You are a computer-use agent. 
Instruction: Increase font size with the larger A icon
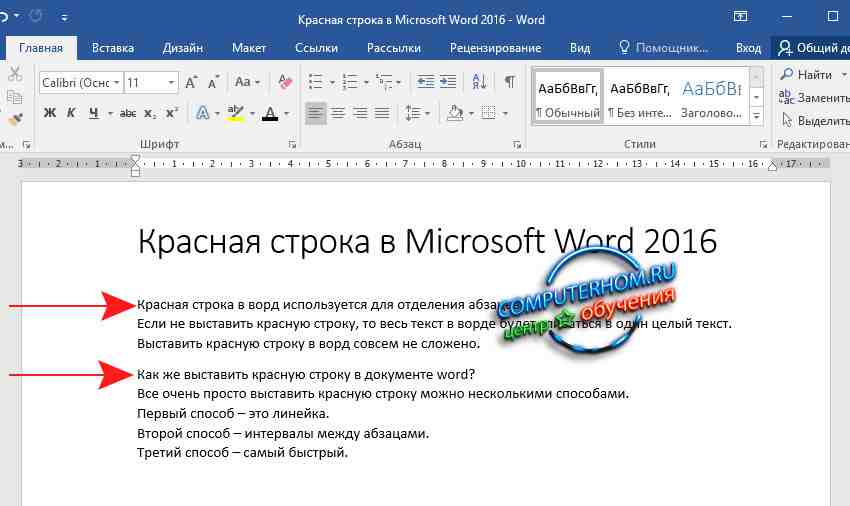click(191, 82)
